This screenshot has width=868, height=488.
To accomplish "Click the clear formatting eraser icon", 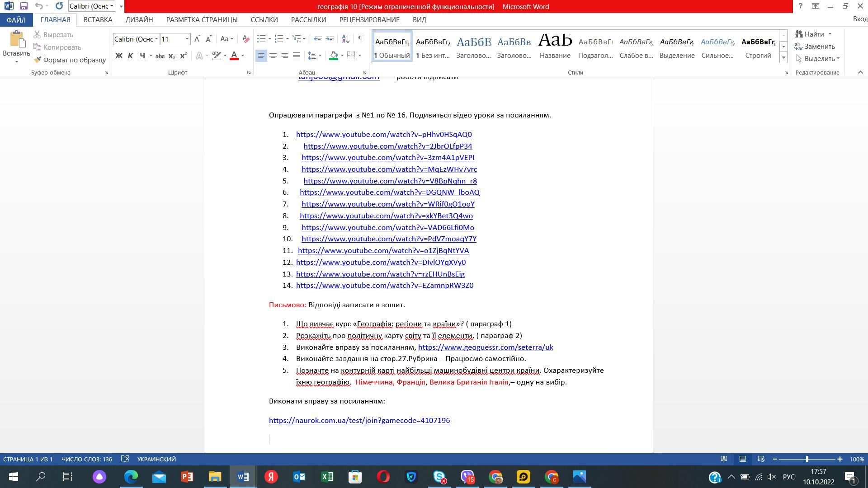I will click(245, 39).
